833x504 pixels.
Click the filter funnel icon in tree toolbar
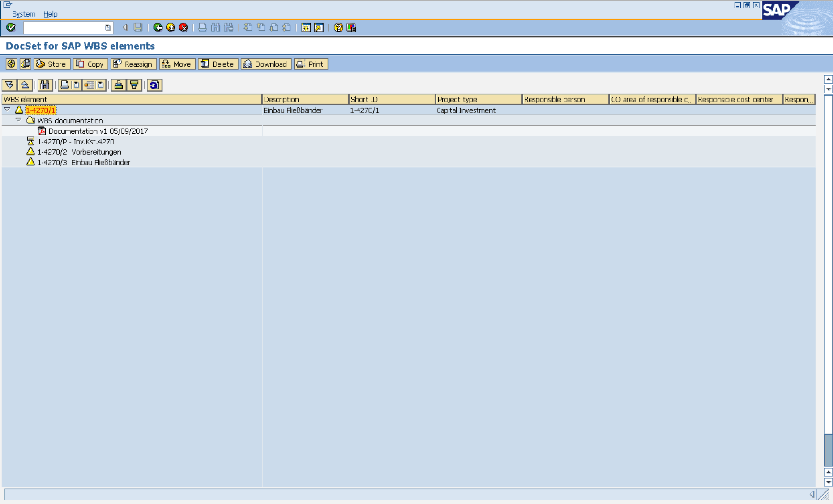coord(134,85)
